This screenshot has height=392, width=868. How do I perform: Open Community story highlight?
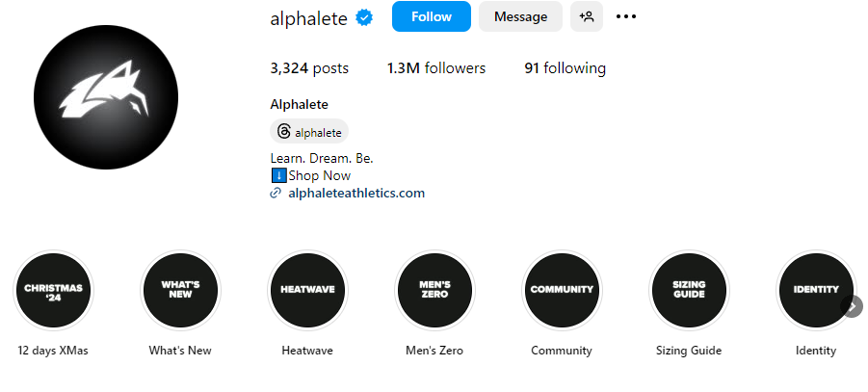562,290
